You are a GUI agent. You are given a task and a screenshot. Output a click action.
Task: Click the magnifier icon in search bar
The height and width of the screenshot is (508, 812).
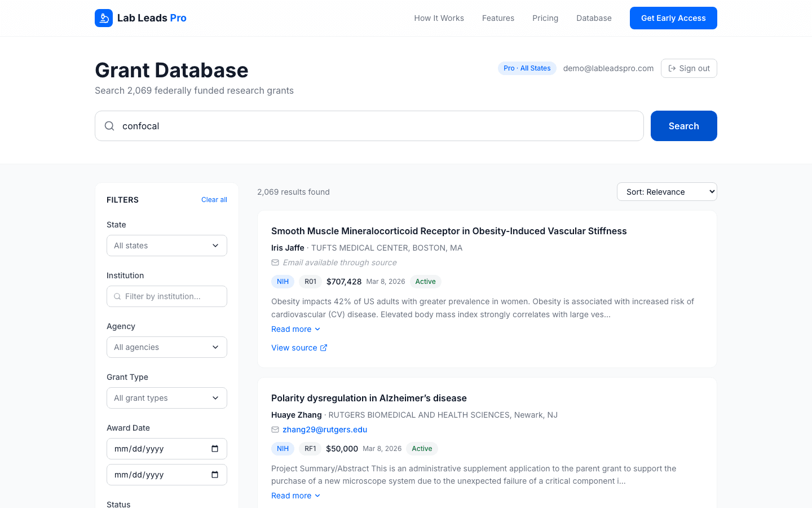(109, 126)
